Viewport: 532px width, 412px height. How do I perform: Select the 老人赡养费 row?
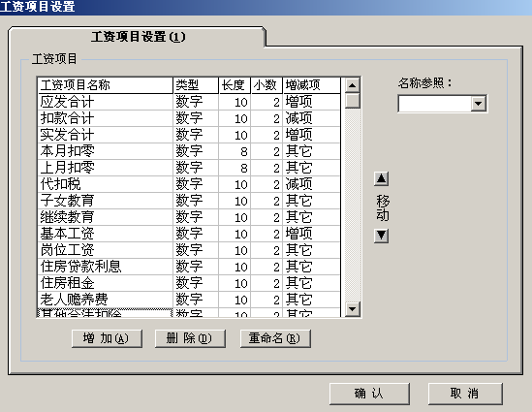(189, 300)
